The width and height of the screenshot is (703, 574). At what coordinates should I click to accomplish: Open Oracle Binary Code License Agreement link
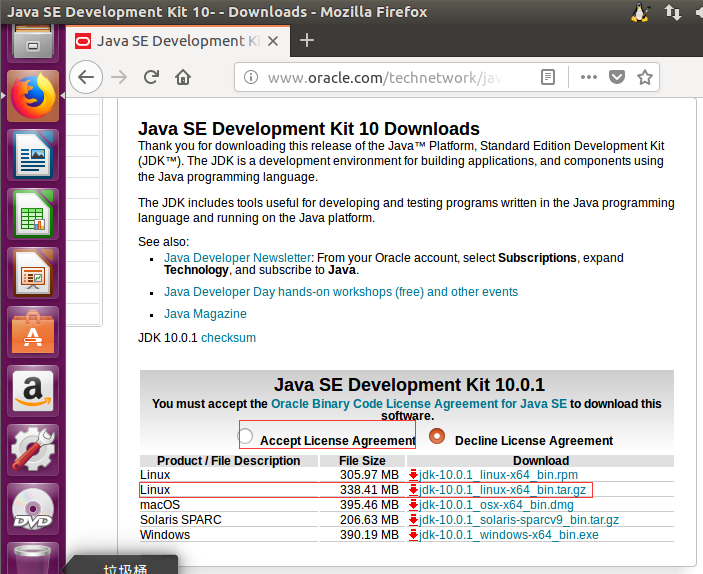419,404
